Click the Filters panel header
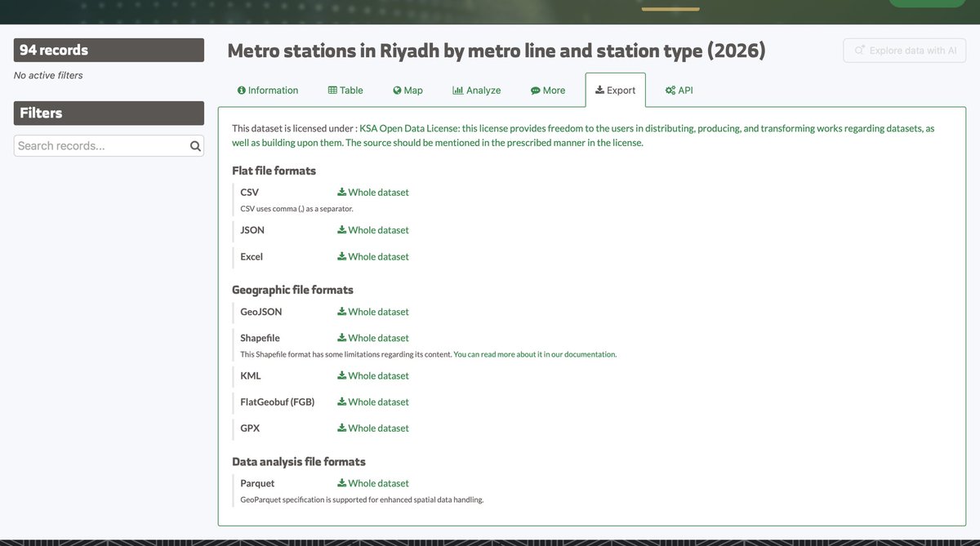Image resolution: width=980 pixels, height=546 pixels. 109,113
